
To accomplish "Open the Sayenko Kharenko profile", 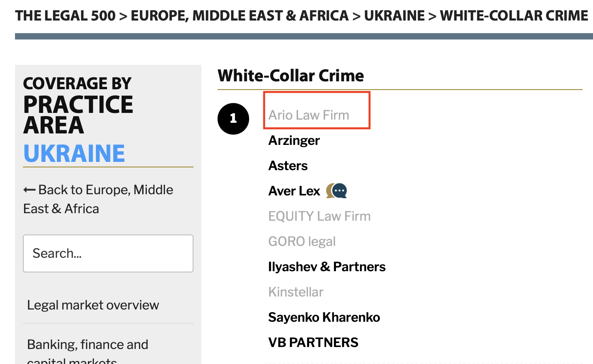I will click(324, 317).
